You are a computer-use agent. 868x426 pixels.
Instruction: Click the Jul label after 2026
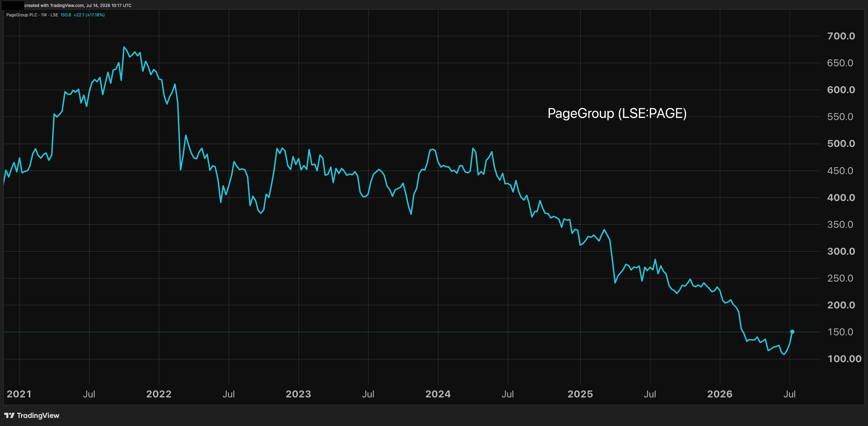coord(790,394)
